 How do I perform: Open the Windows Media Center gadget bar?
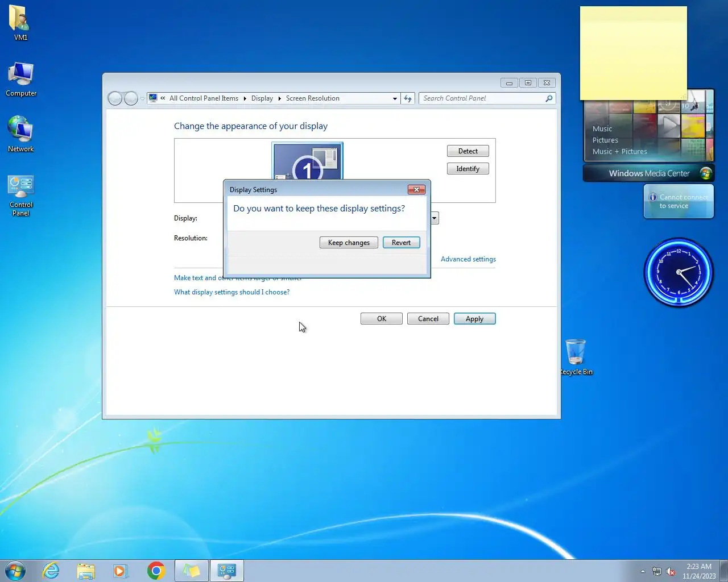(x=649, y=173)
